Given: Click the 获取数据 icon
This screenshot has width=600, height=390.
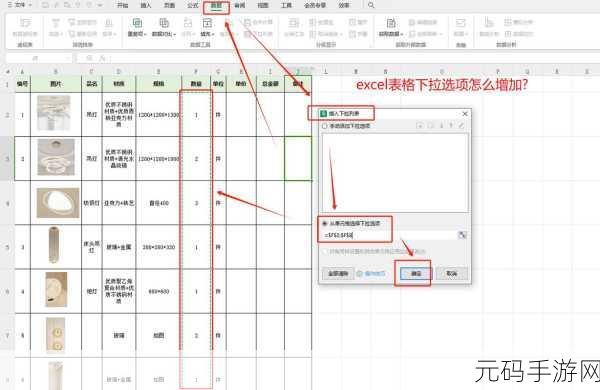Looking at the screenshot, I should [x=391, y=23].
